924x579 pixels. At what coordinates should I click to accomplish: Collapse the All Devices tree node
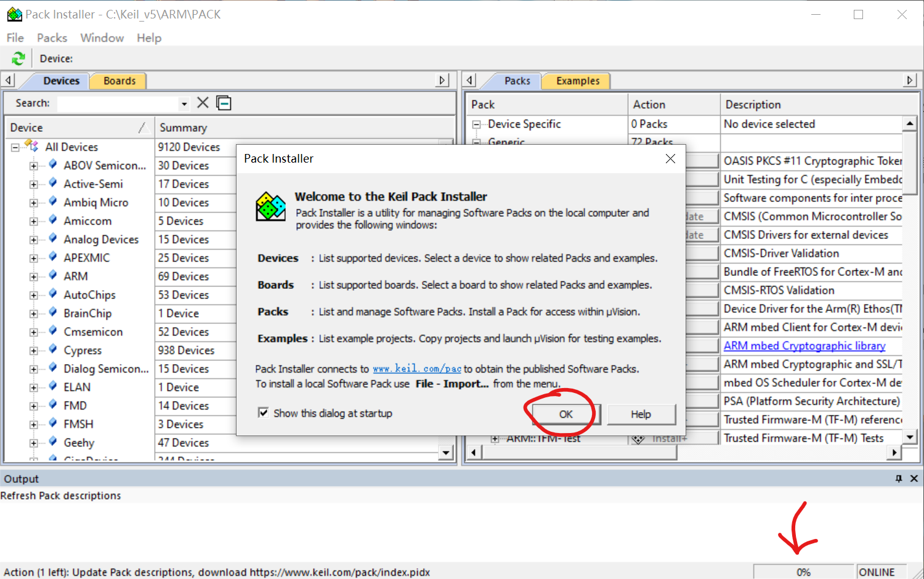[15, 147]
